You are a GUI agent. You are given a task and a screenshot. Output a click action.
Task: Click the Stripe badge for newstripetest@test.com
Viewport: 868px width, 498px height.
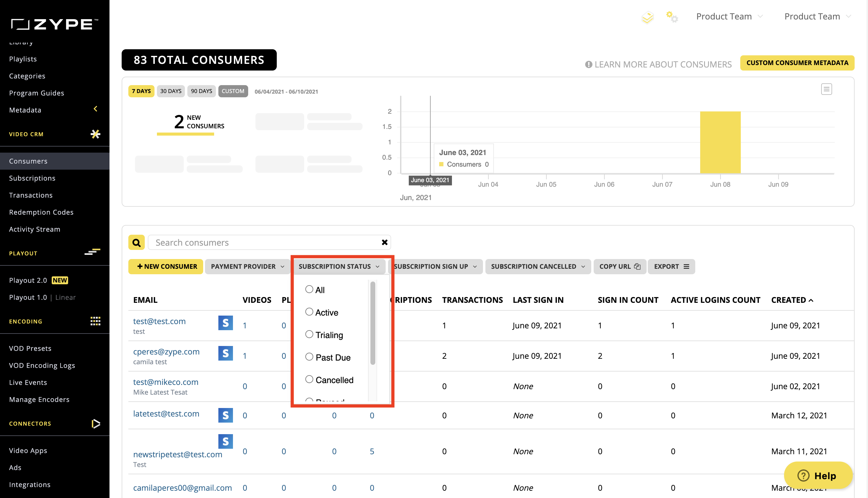coord(225,441)
